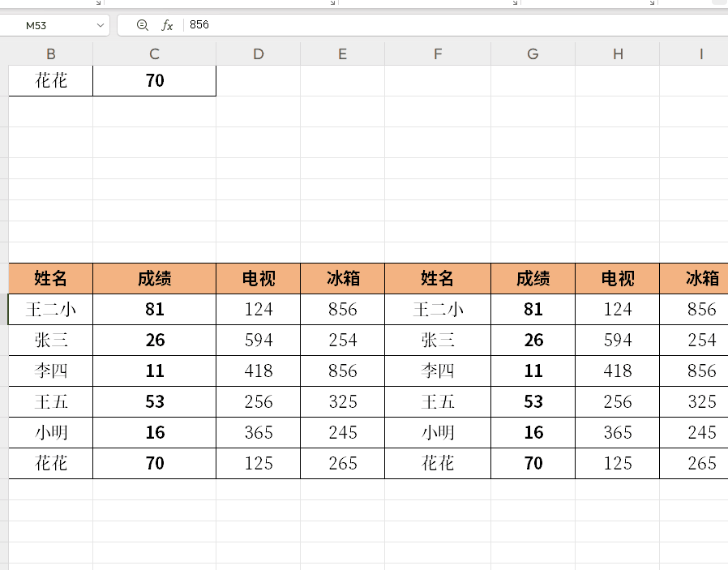Click 81 in column C

tap(155, 309)
